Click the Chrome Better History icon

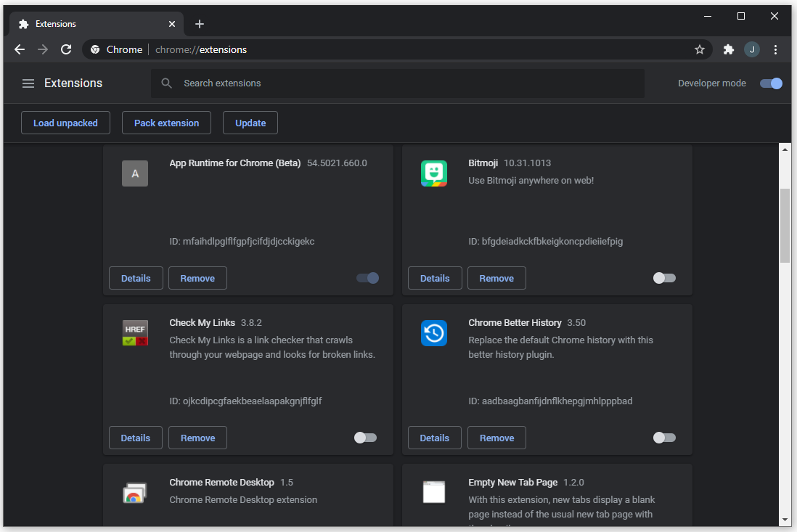coord(434,333)
